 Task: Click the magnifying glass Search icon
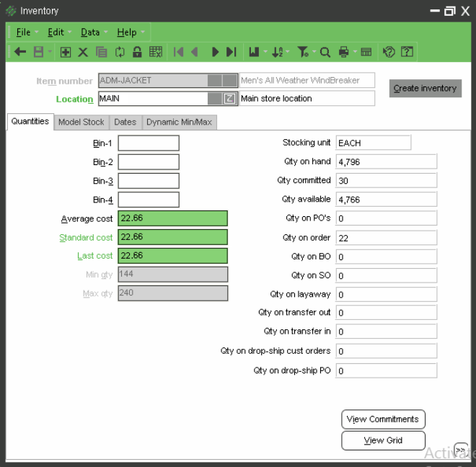click(325, 52)
